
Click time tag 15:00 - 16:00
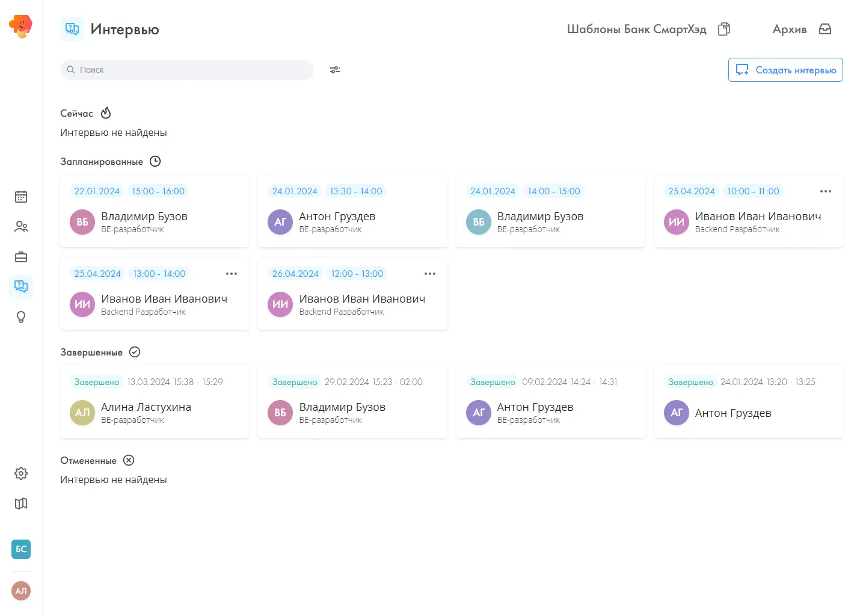click(158, 191)
